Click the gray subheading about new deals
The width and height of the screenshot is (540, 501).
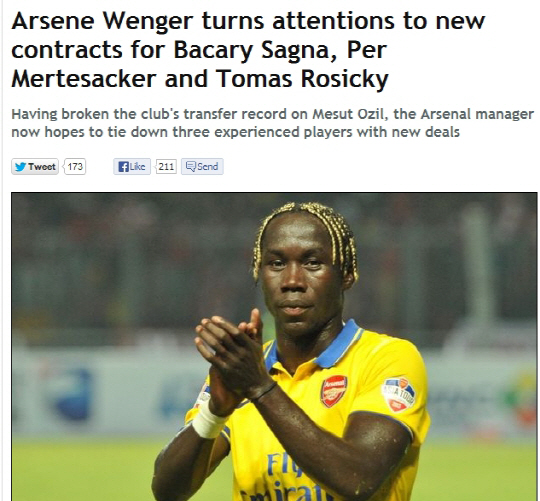pos(272,123)
